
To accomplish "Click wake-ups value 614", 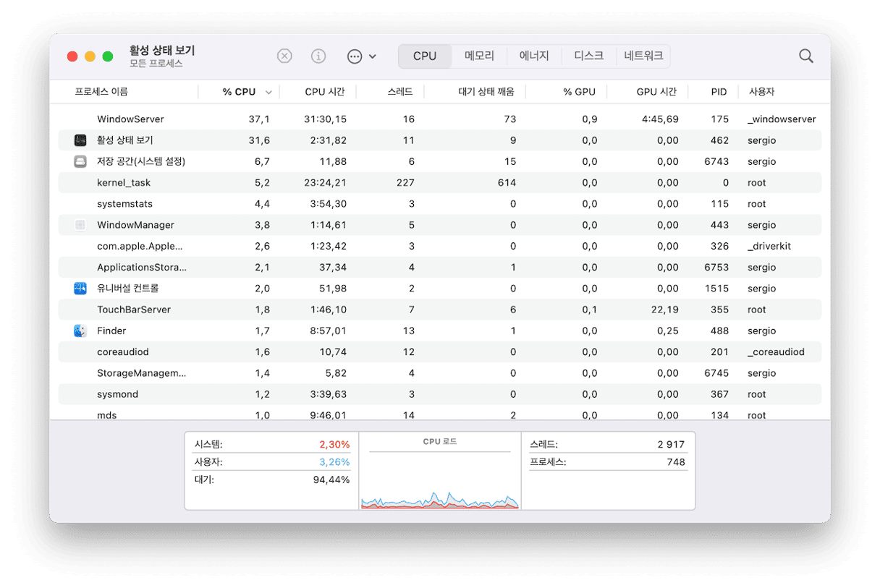I will tap(507, 183).
